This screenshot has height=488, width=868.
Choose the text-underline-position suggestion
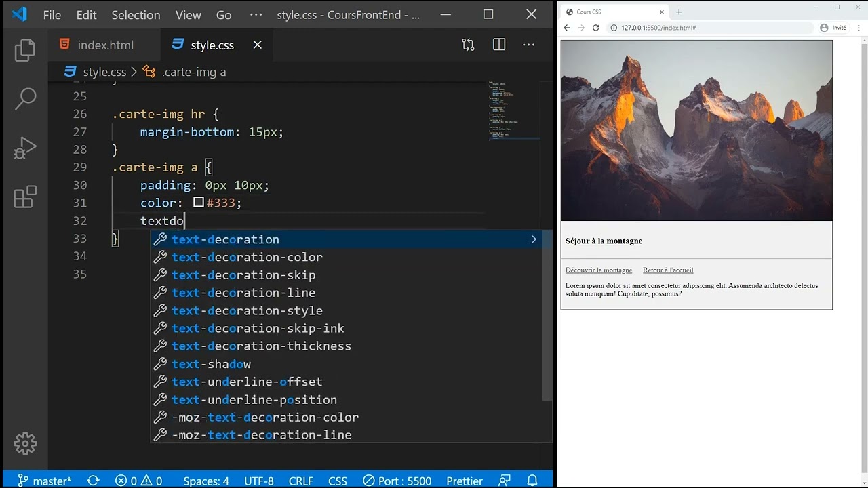click(346, 399)
